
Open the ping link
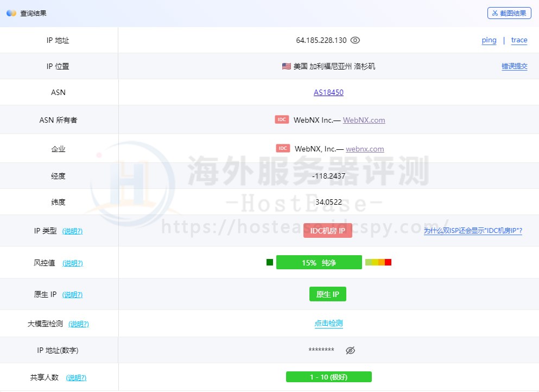[489, 40]
